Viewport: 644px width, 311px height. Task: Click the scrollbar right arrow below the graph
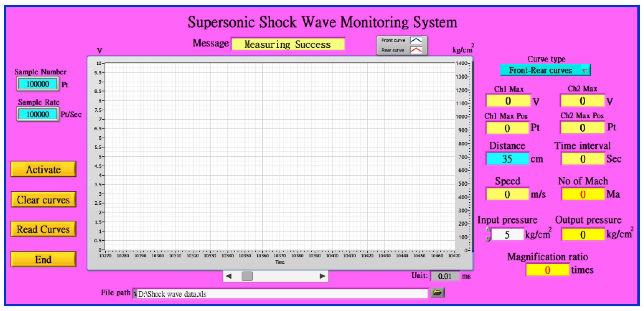point(322,276)
